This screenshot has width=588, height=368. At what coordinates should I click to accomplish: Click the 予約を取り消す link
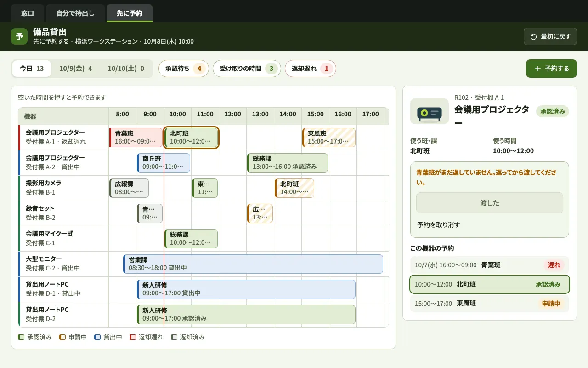[x=439, y=225]
